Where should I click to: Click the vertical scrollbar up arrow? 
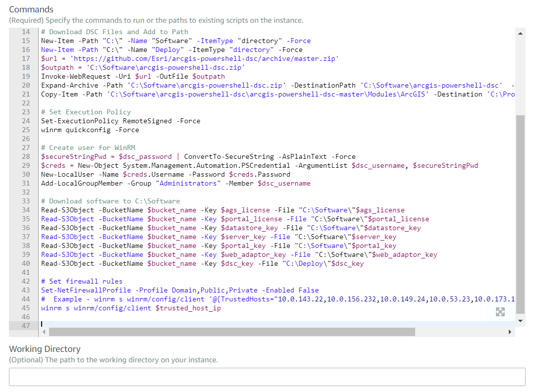[x=520, y=32]
